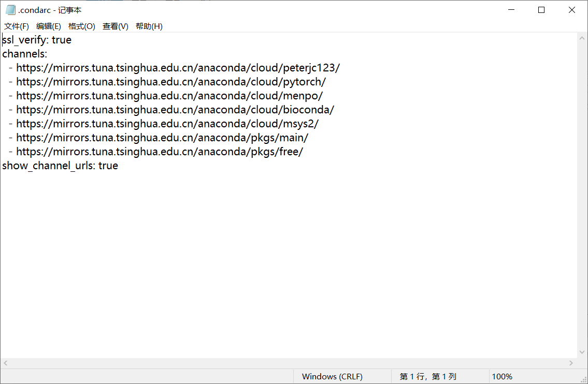Open the 文件(F) menu
Viewport: 588px width, 384px height.
pos(17,26)
